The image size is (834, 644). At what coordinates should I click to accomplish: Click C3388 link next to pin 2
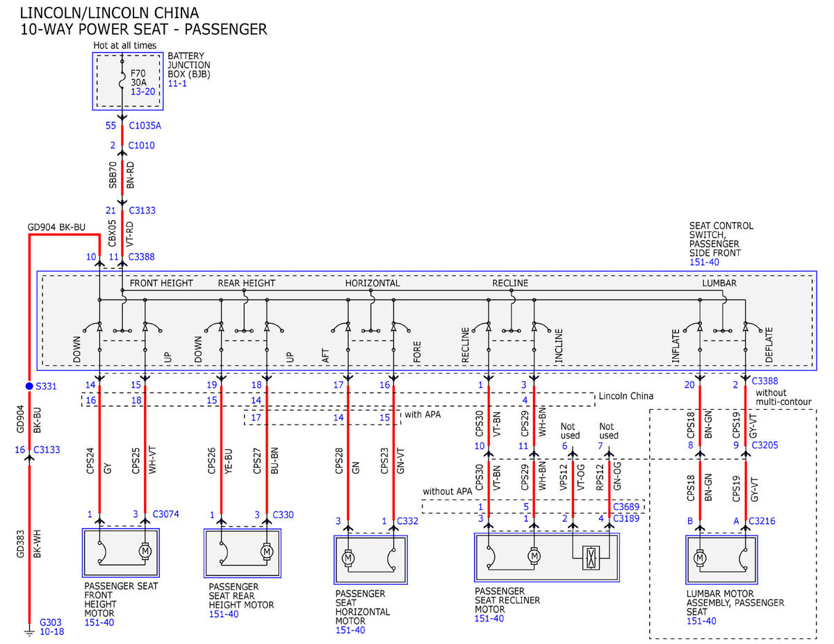tap(764, 380)
